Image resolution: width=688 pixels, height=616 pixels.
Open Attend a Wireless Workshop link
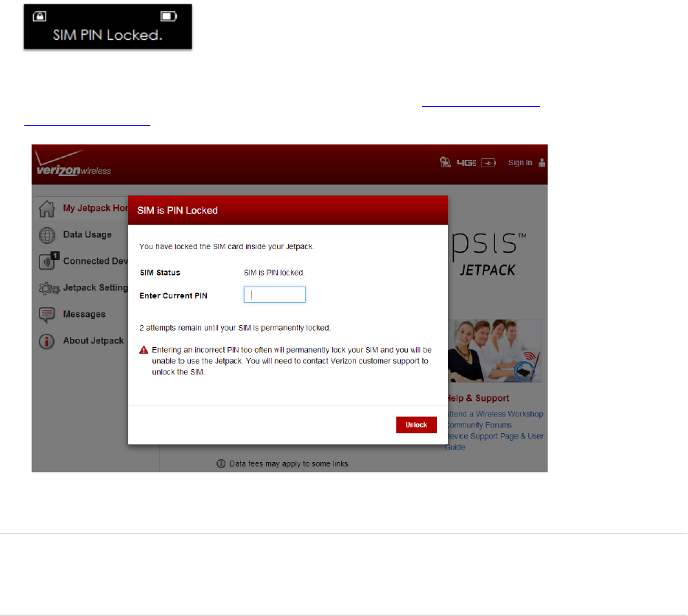[496, 414]
